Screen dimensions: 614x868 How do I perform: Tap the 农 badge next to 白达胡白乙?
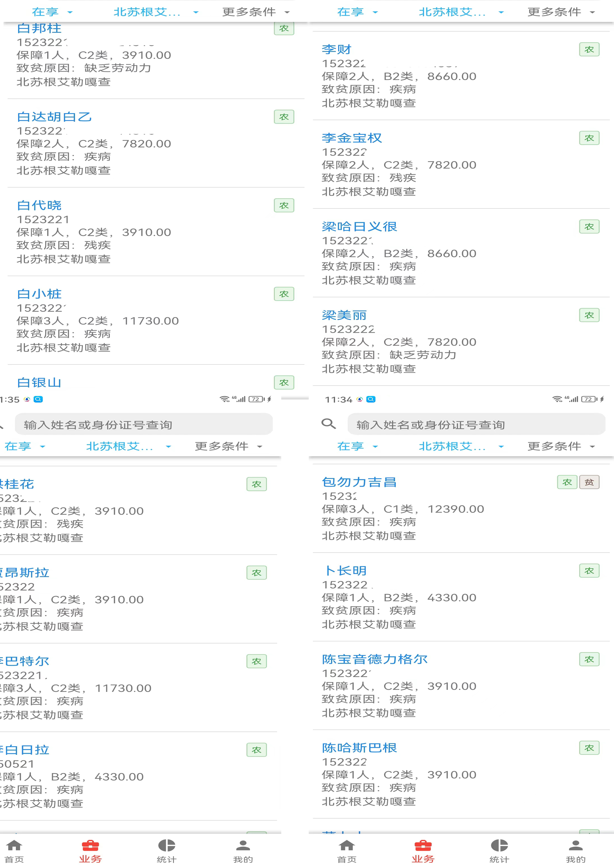tap(284, 117)
